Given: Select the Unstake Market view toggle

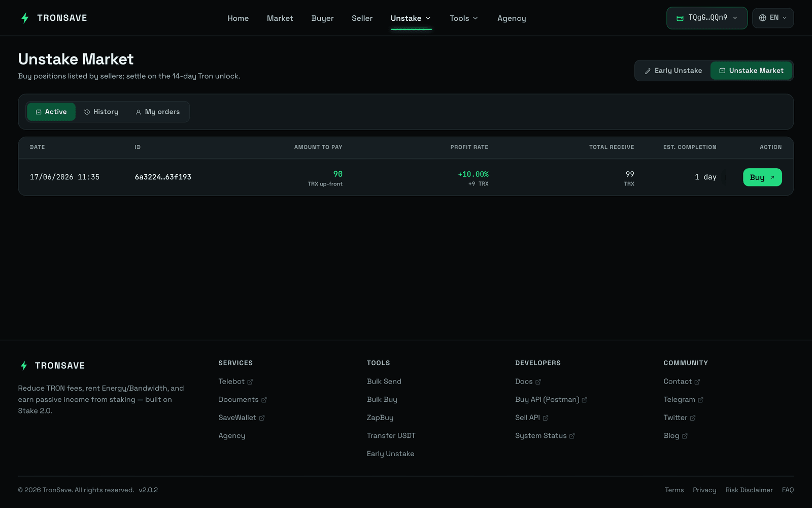Looking at the screenshot, I should (751, 71).
